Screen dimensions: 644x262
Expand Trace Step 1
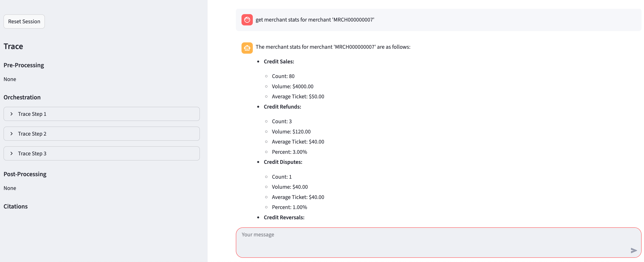coord(102,114)
